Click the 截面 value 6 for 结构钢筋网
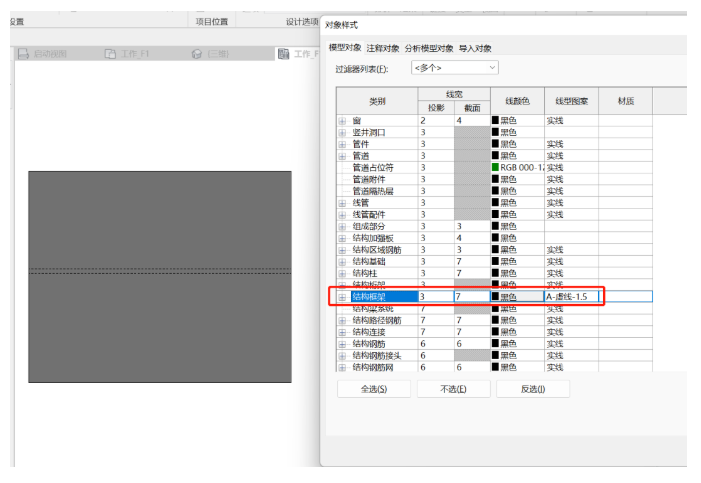The height and width of the screenshot is (483, 701). pos(472,368)
